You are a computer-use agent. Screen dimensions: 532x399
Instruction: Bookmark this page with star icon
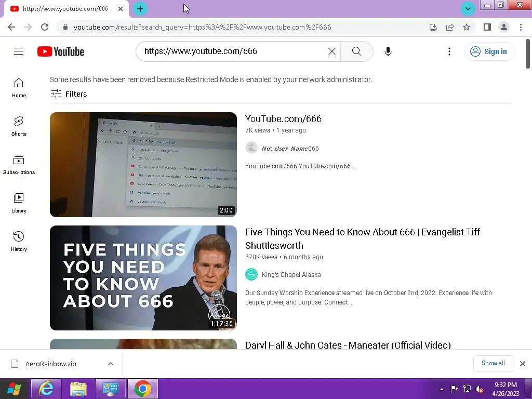[467, 27]
